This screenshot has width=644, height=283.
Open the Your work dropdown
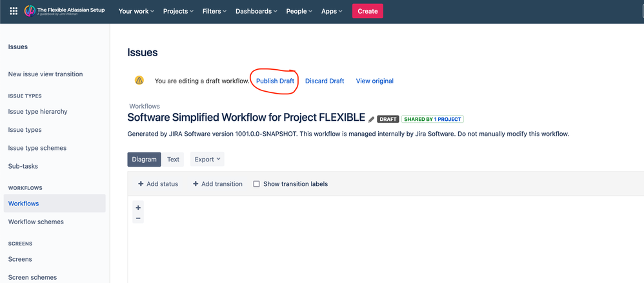[x=136, y=11]
